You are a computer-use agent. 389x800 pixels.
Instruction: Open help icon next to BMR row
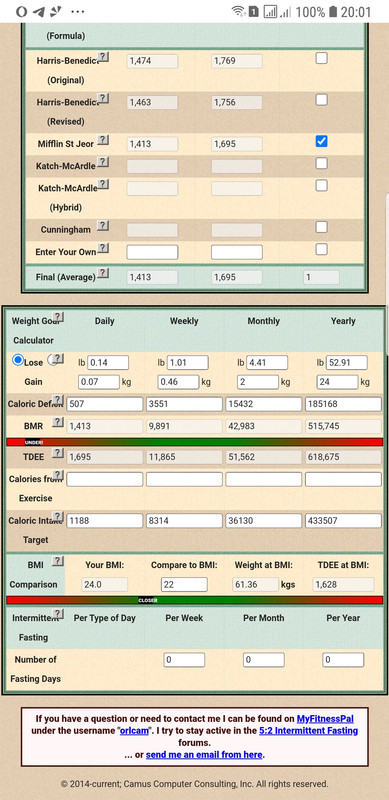[58, 422]
